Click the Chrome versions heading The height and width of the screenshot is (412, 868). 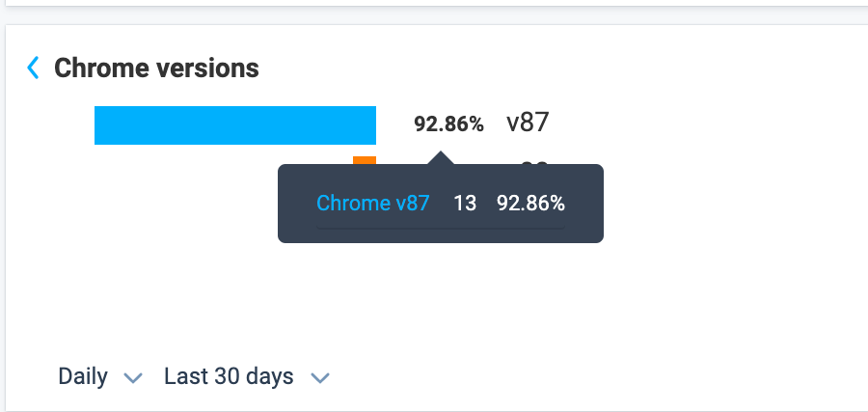[x=156, y=68]
